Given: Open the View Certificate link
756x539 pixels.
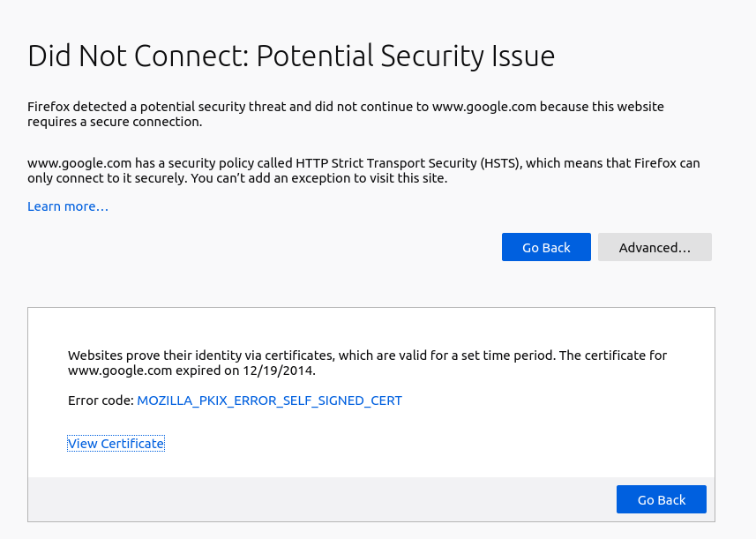Looking at the screenshot, I should coord(116,444).
